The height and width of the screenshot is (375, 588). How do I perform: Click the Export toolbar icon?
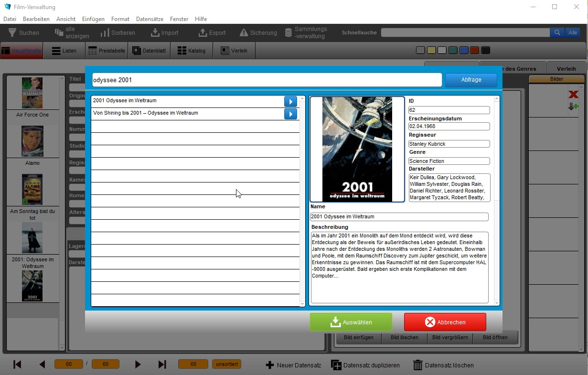[x=203, y=32]
